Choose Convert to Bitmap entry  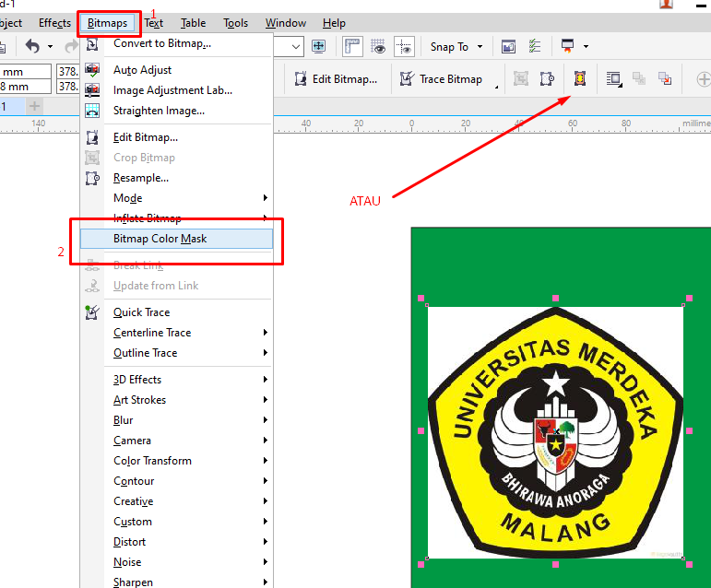tap(177, 43)
